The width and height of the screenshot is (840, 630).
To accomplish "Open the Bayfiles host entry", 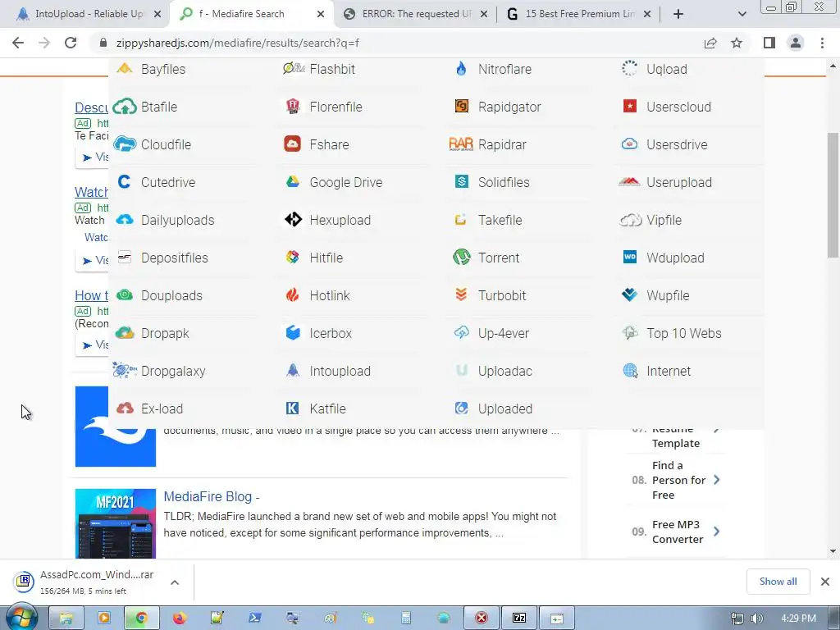I will 151,69.
